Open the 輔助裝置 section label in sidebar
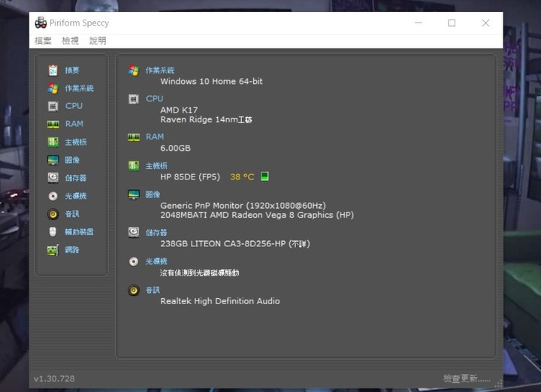The image size is (541, 392). [x=80, y=232]
